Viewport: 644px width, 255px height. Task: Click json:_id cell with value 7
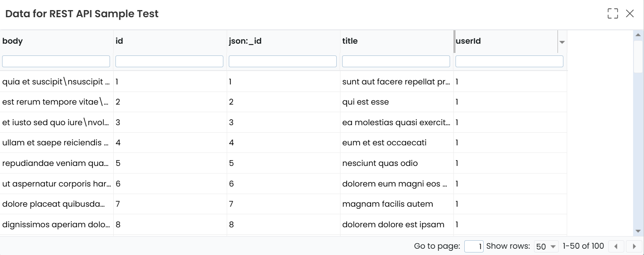tap(283, 204)
